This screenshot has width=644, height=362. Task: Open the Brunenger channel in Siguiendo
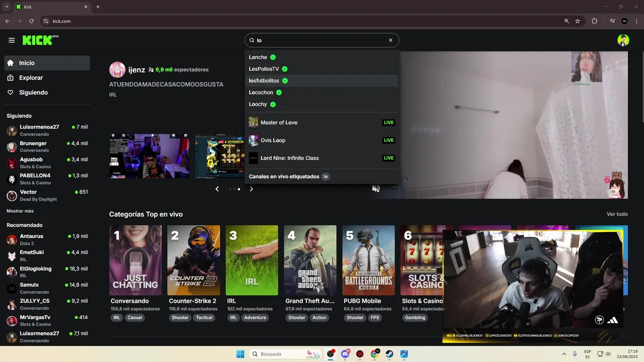(x=47, y=146)
